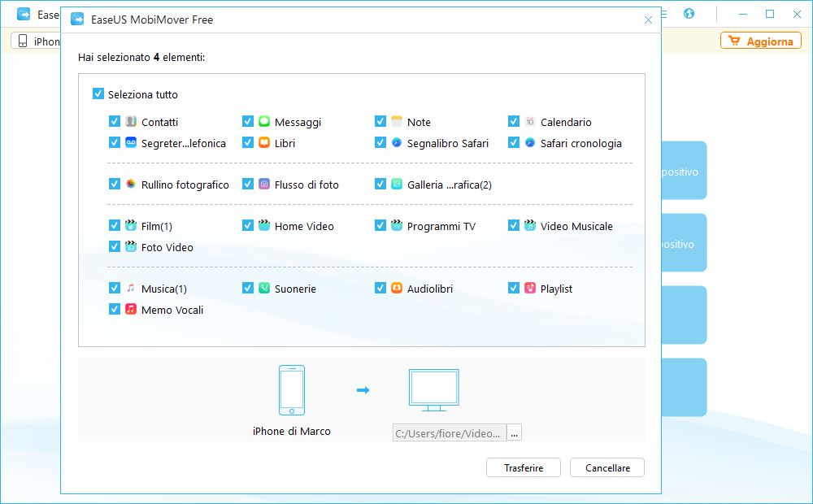Click the Contatti contacts icon
Screen dimensions: 813x504
tap(131, 121)
